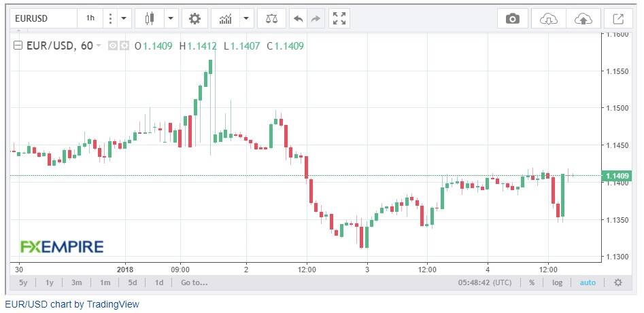Open the Go to... date button
Screen dimensions: 644x313
(194, 282)
